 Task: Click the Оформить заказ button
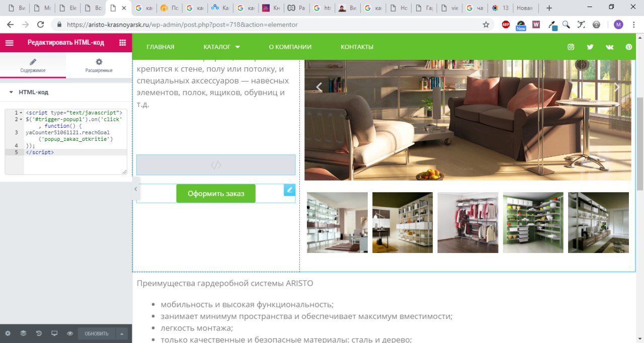(x=216, y=194)
